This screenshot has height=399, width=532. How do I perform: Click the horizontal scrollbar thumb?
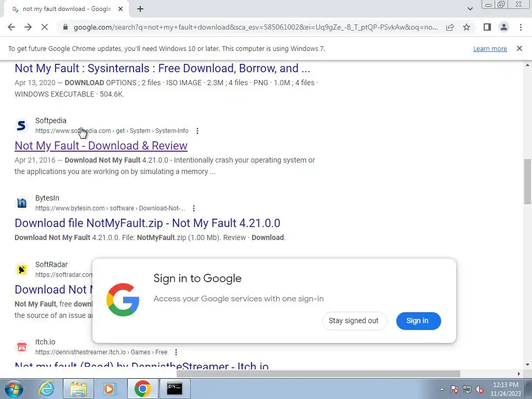[318, 374]
